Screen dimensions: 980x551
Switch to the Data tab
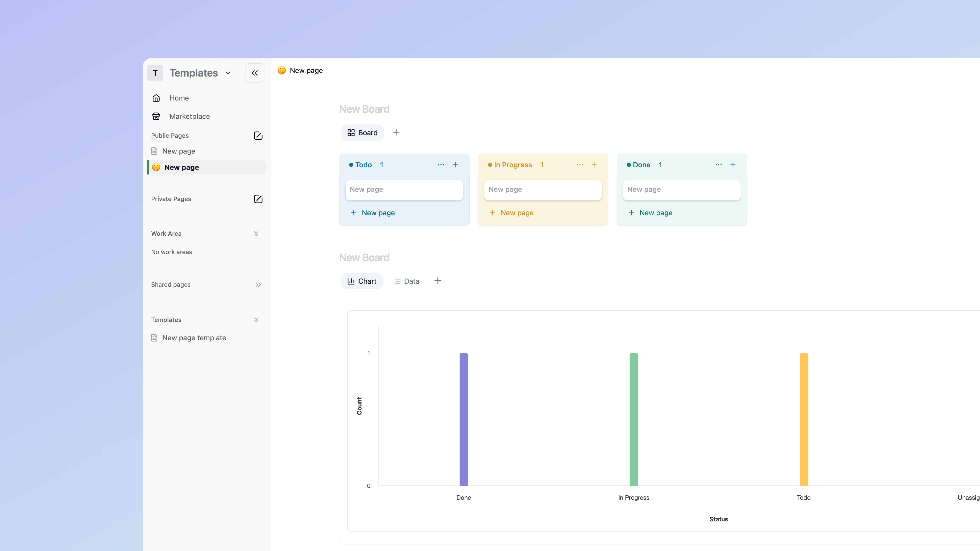(x=406, y=281)
